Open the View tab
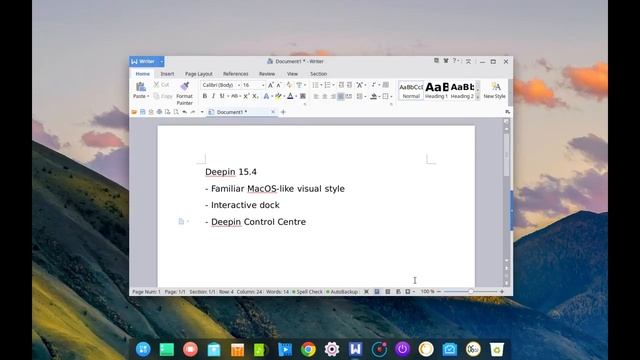This screenshot has width=640, height=360. 292,74
